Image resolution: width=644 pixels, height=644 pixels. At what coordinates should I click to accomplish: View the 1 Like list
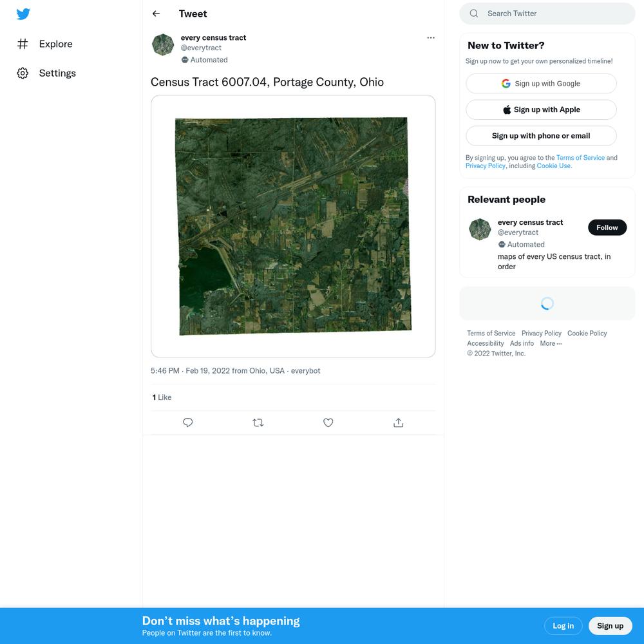point(162,397)
